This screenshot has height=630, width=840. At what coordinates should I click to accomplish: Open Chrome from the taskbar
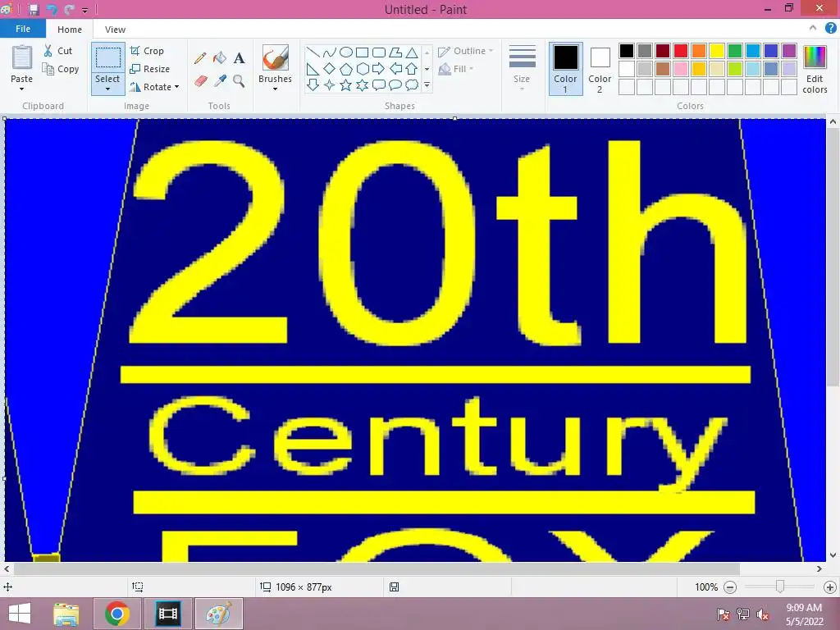[117, 614]
